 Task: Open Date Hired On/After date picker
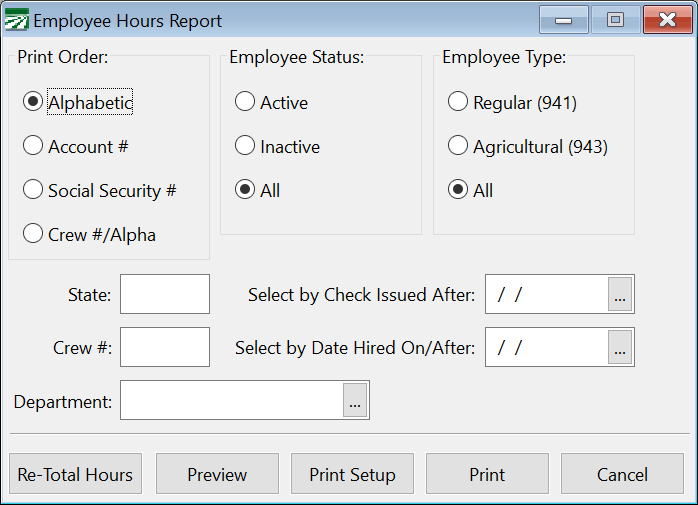[x=620, y=348]
